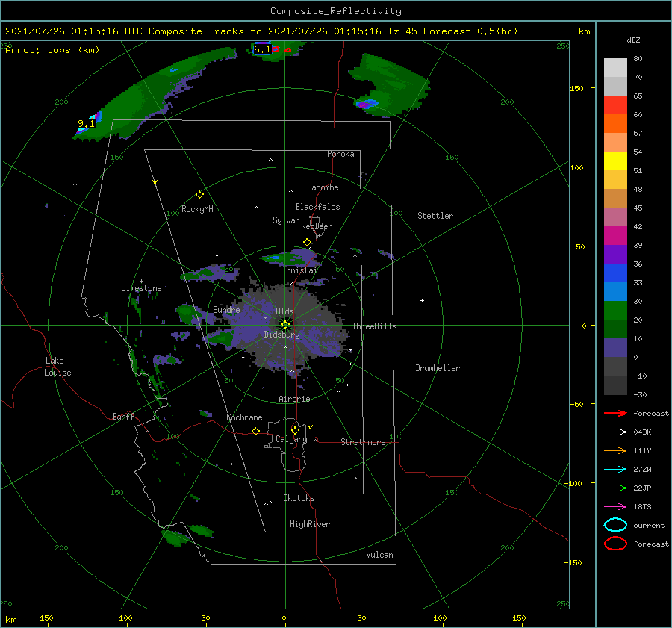Click the yellow diamond marker near RockyMH

tap(199, 195)
